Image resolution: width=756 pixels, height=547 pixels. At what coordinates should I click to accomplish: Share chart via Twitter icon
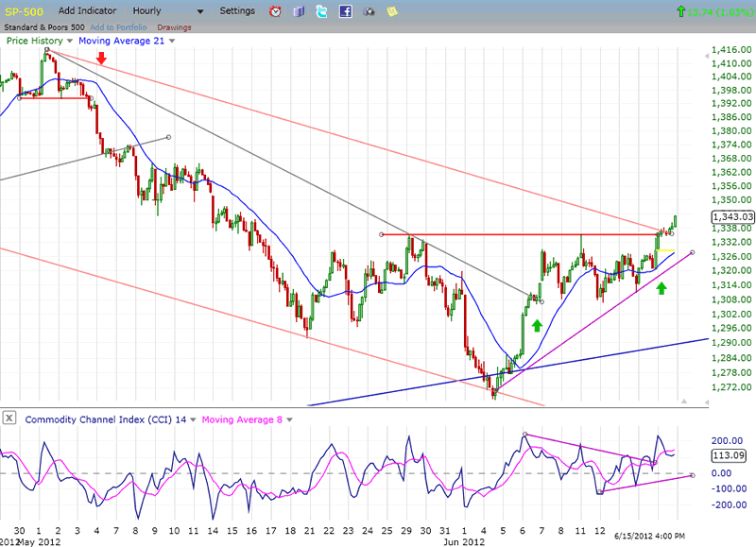321,11
